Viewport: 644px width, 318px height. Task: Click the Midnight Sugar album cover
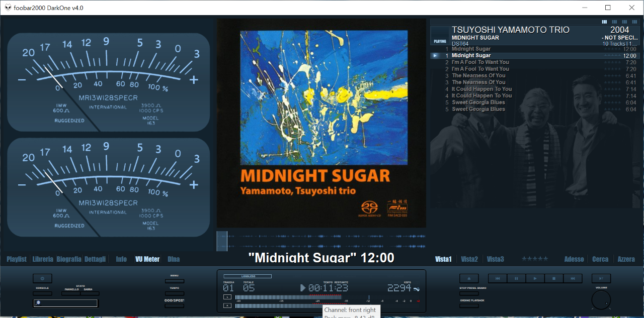click(x=321, y=123)
